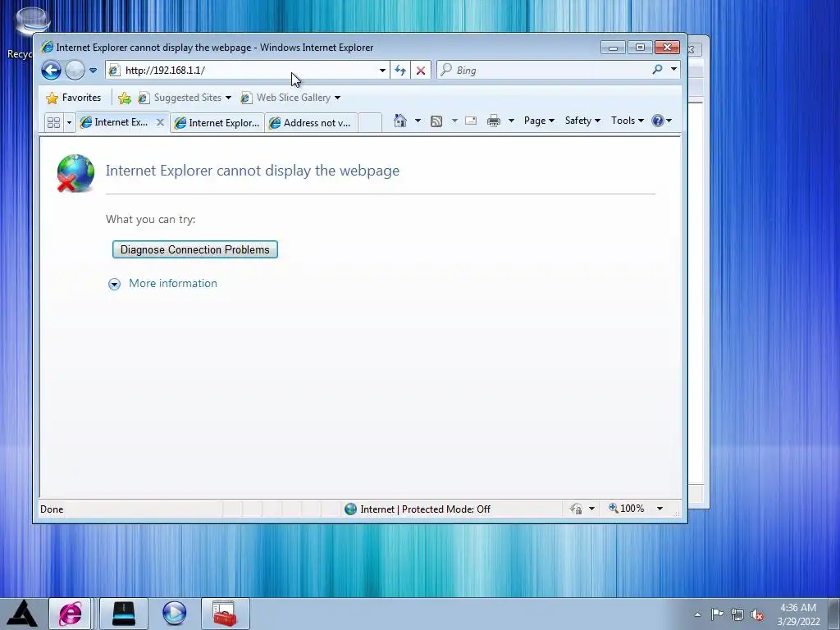Open Suggested Sites dropdown
Image resolution: width=840 pixels, height=630 pixels.
pyautogui.click(x=185, y=98)
